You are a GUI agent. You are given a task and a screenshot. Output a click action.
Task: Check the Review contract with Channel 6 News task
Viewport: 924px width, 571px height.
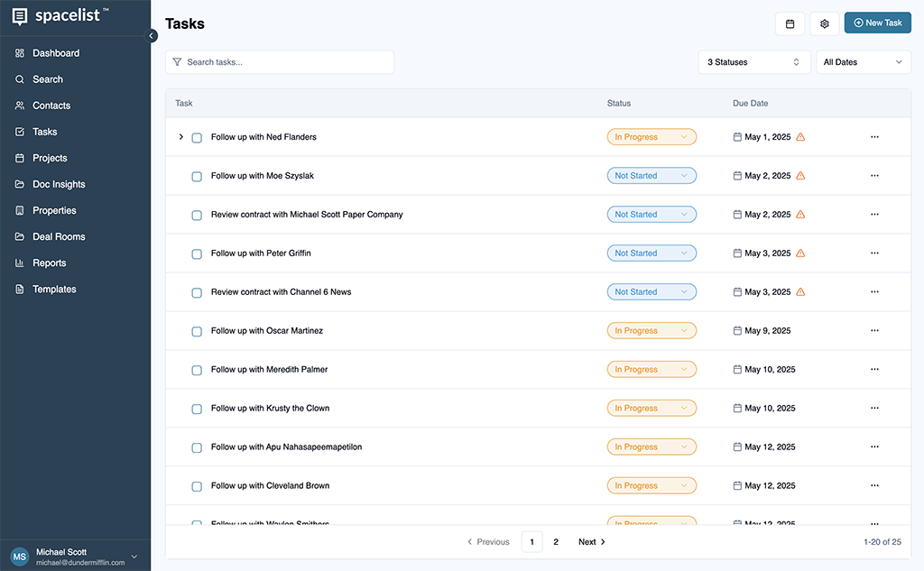(197, 291)
